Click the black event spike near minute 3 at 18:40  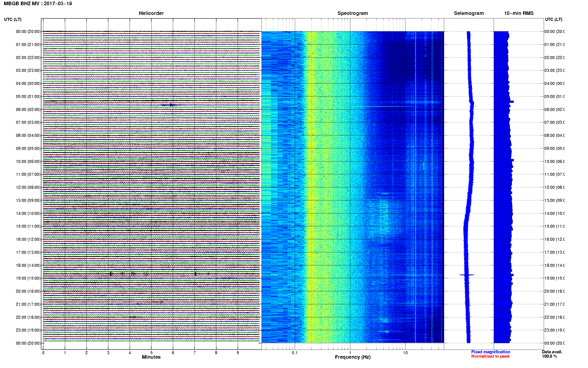[x=111, y=274]
